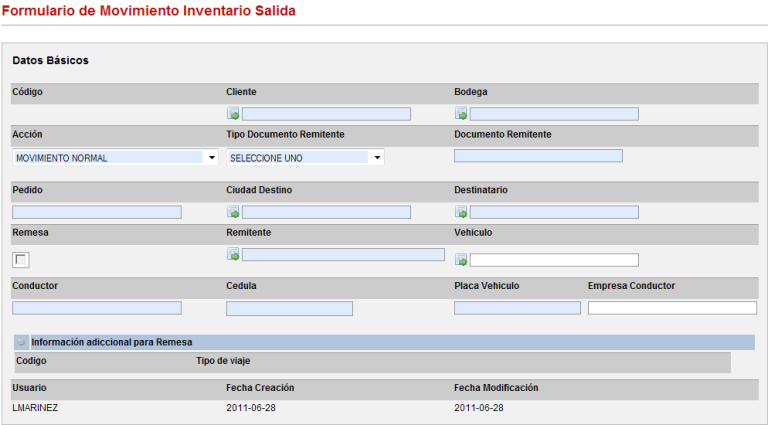
Task: Open the Vehiculo lookup icon
Action: pyautogui.click(x=461, y=260)
